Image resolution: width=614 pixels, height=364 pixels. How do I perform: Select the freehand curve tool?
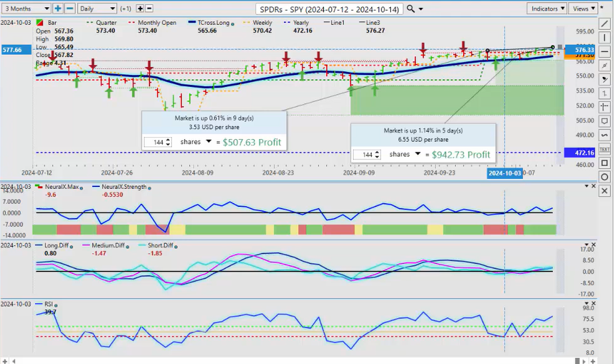[x=605, y=135]
